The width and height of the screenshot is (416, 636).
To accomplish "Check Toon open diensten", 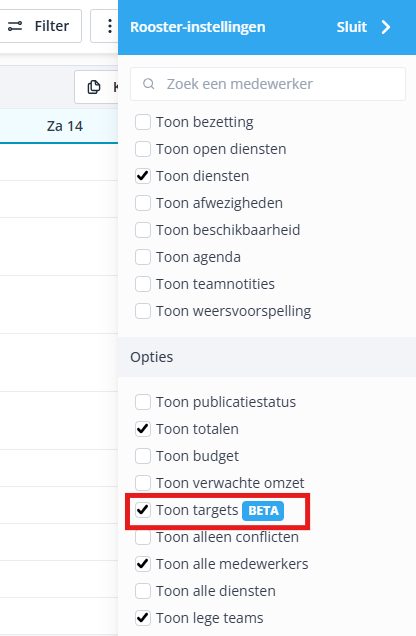I will [143, 149].
